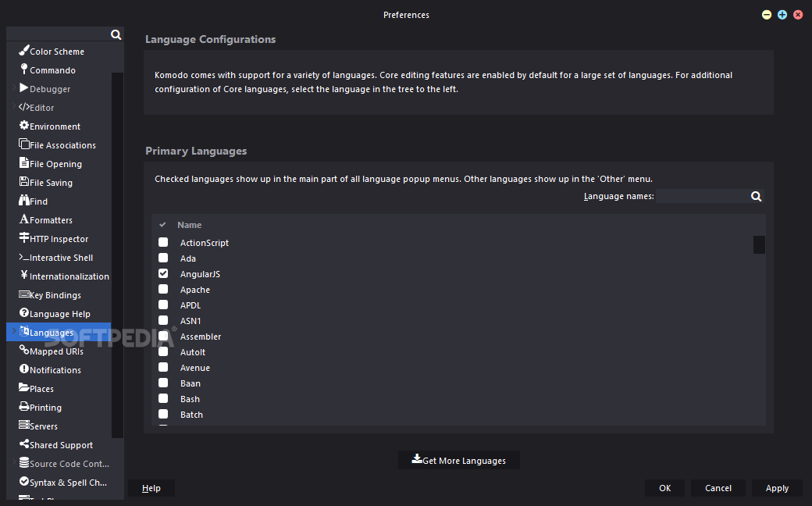Click the Environment gear icon
Viewport: 812px width, 506px height.
24,125
